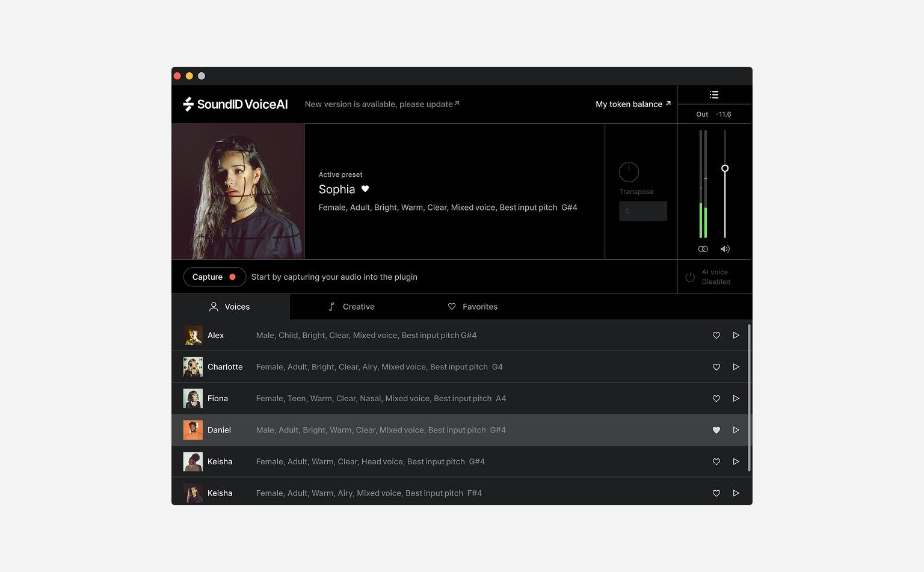Open the list menu icon above Out
The width and height of the screenshot is (924, 572).
[x=714, y=95]
